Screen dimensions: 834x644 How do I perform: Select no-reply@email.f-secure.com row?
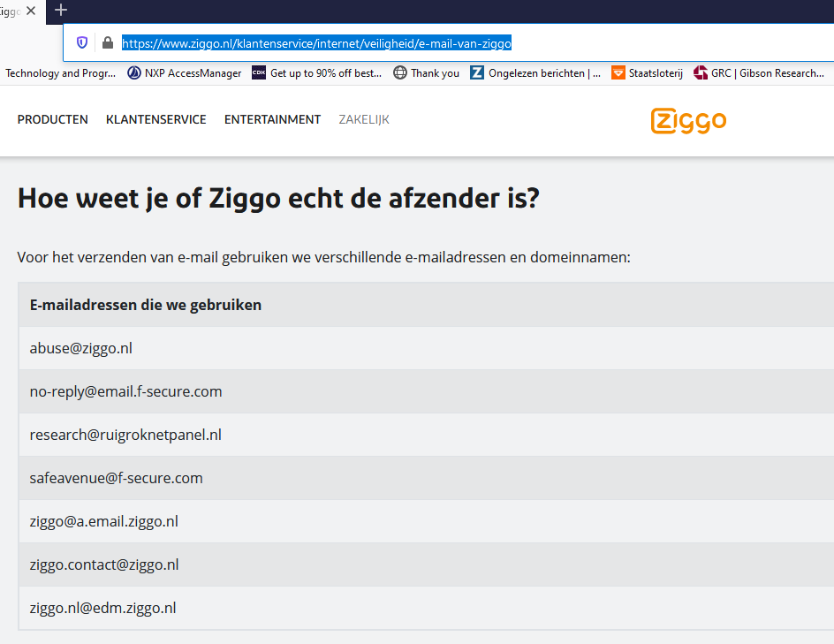(426, 391)
